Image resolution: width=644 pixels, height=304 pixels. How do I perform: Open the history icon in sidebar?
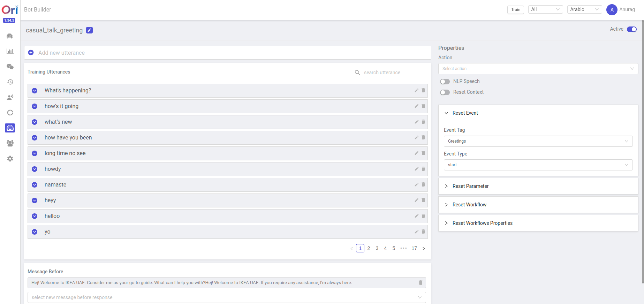tap(10, 82)
